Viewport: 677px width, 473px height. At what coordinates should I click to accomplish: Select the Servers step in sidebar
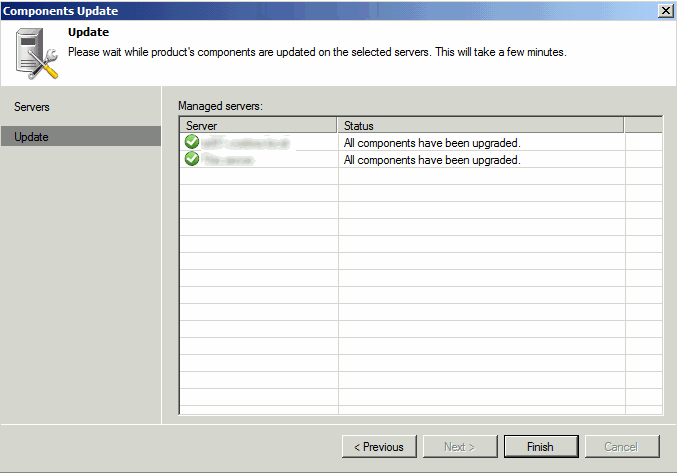click(x=32, y=107)
